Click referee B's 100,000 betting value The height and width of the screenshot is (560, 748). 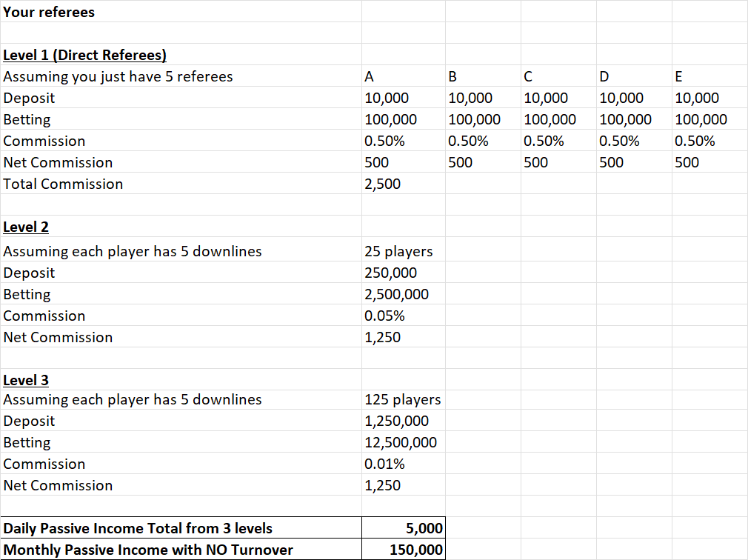(475, 119)
